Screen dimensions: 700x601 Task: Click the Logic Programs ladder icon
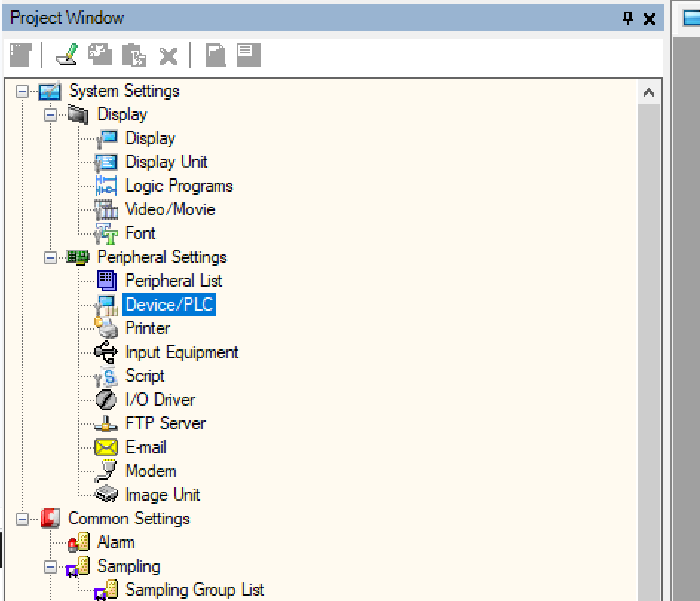106,186
